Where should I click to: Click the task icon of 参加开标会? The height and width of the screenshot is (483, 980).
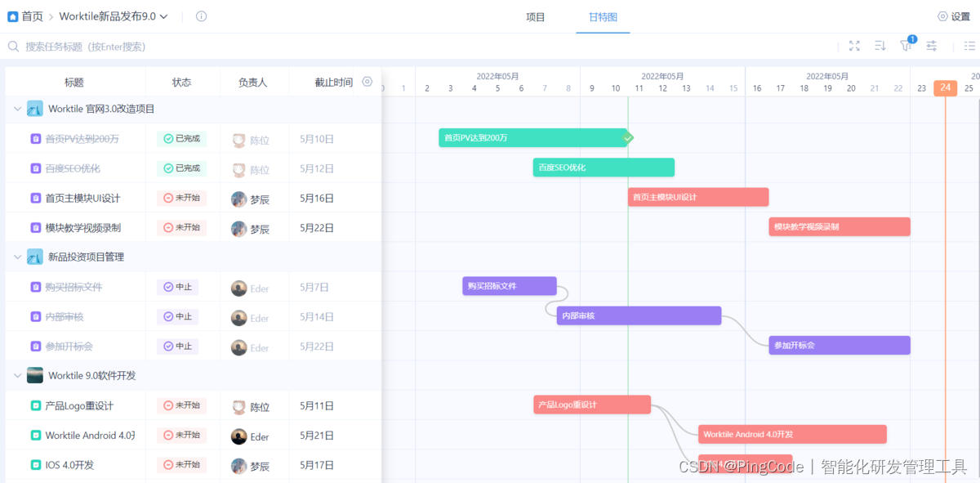click(x=36, y=347)
